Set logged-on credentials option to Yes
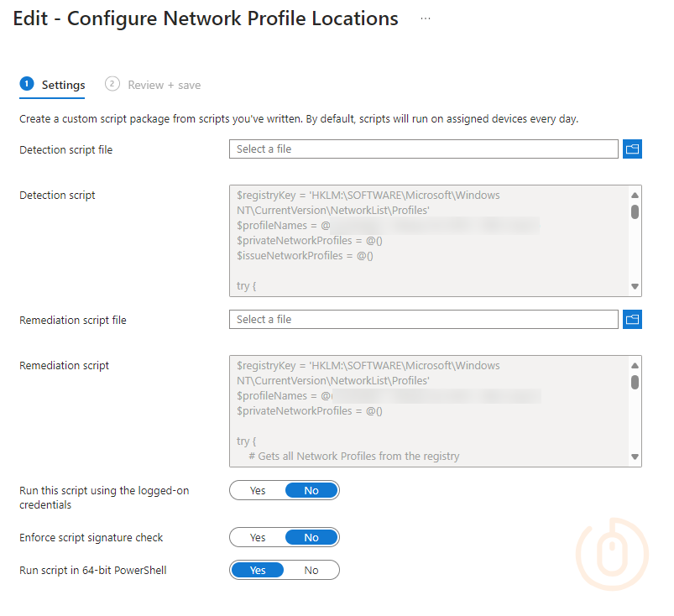674x616 pixels. (258, 490)
